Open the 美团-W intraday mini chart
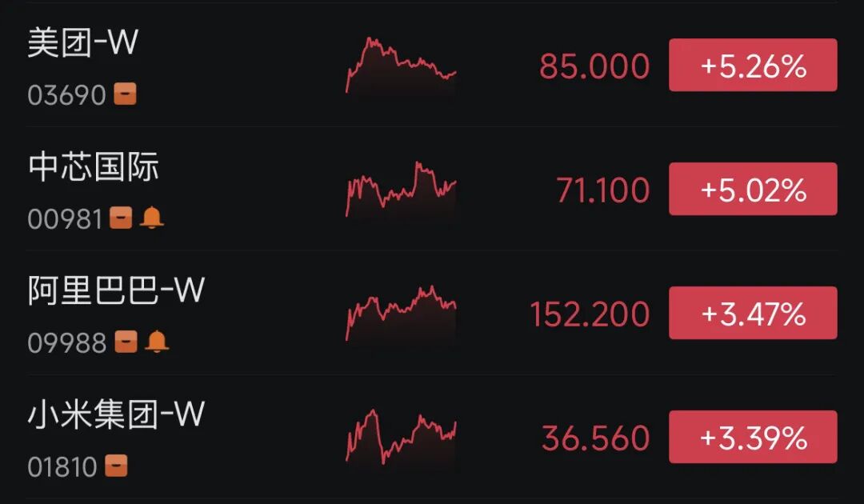864x504 pixels. pyautogui.click(x=401, y=66)
